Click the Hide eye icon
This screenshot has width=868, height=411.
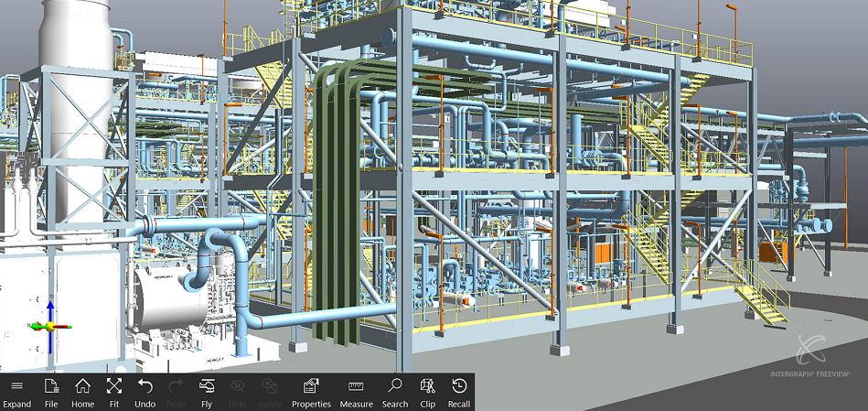click(238, 391)
